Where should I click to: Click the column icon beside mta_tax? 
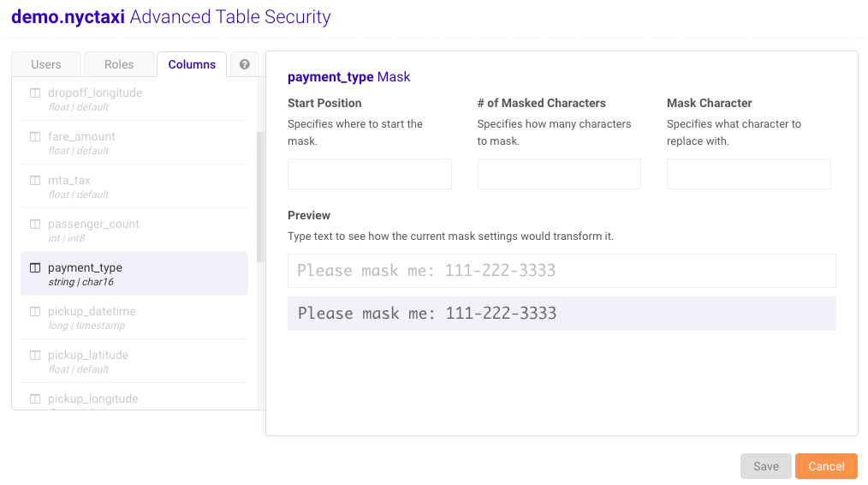[x=35, y=181]
